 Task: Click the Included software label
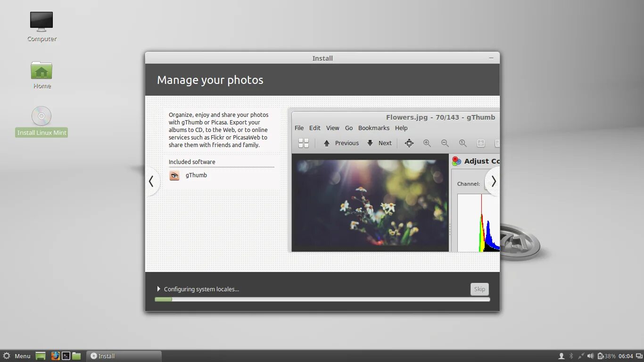(x=192, y=162)
